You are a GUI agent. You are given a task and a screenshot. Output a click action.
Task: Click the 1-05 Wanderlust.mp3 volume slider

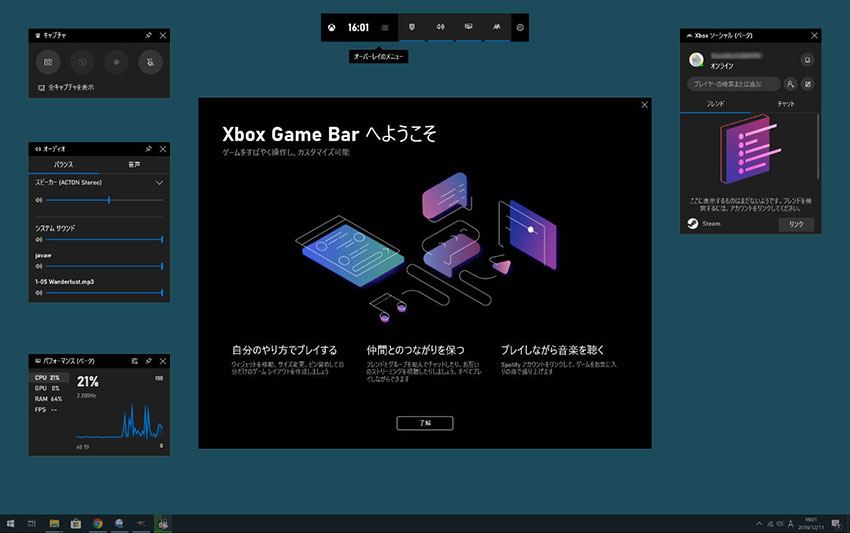104,292
